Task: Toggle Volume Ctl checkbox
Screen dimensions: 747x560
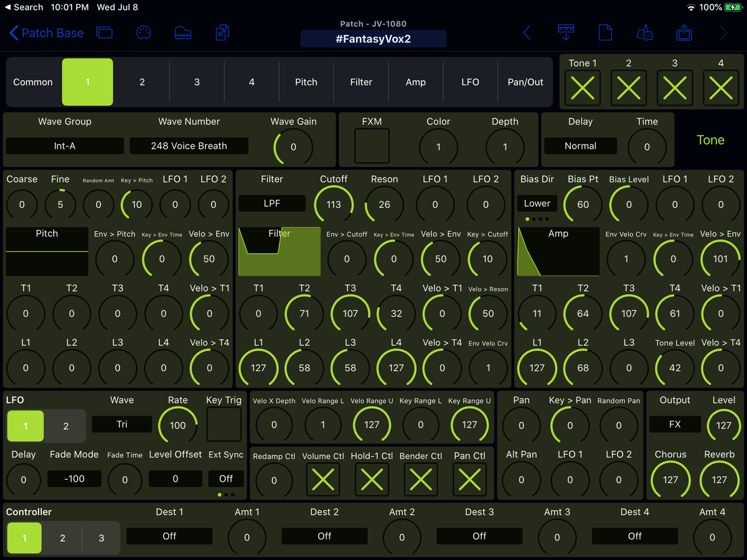Action: coord(323,480)
